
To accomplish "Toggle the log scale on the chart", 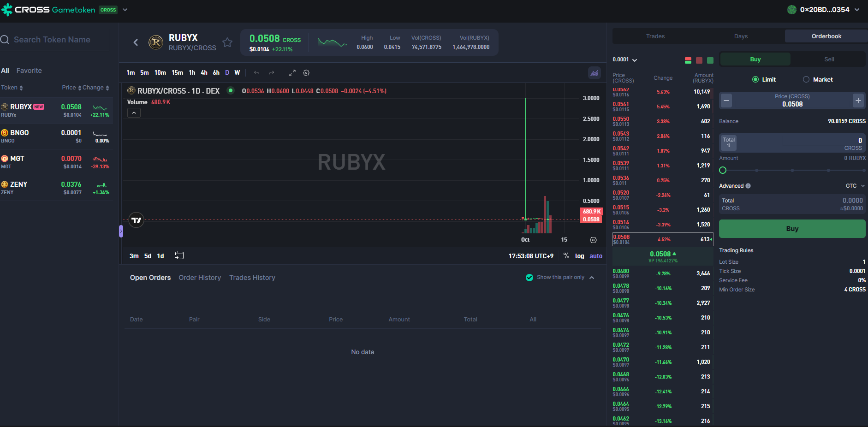I will tap(580, 256).
